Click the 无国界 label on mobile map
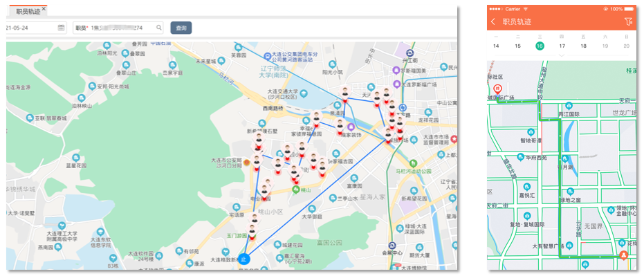Viewport: 644px width, 276px height. click(x=593, y=226)
